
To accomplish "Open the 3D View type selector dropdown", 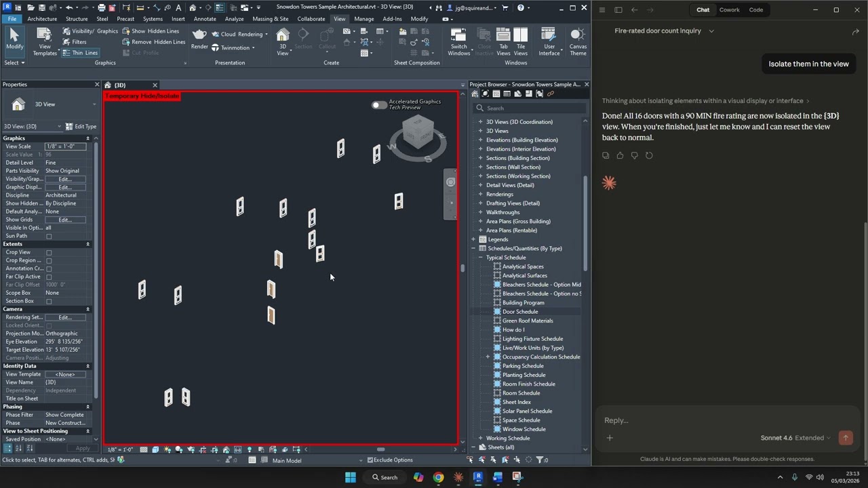I will click(x=93, y=104).
